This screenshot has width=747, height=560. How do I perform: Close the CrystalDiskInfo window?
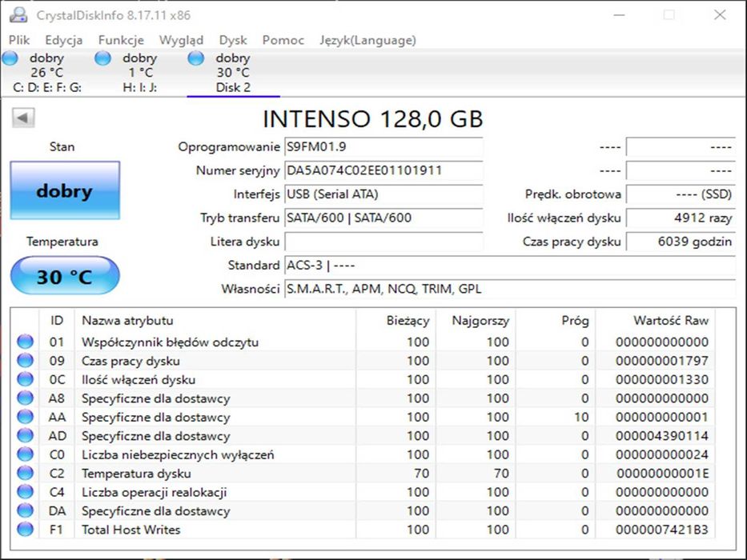pos(720,15)
